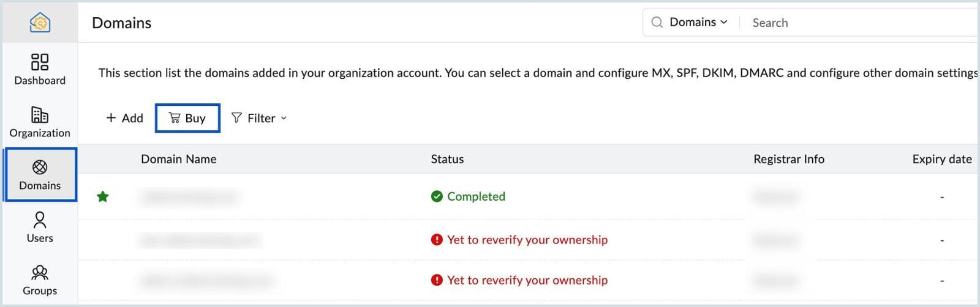Click the Status column header
This screenshot has width=980, height=307.
click(x=447, y=159)
